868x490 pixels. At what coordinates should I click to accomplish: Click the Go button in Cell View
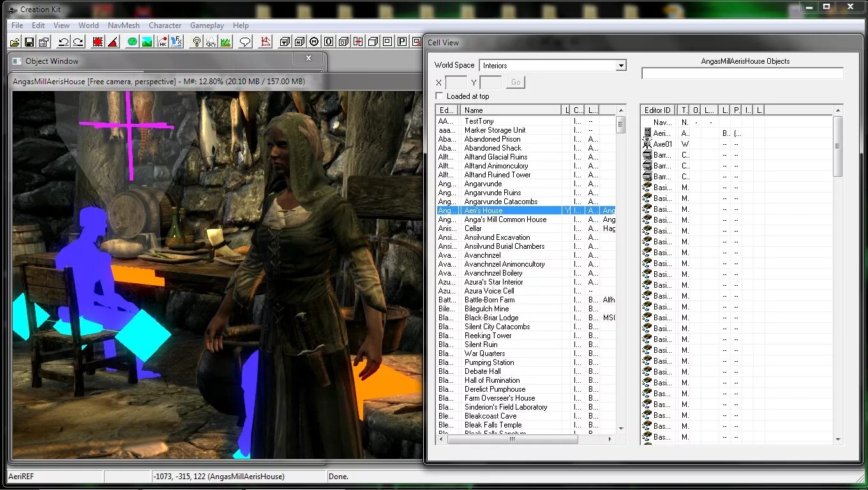click(x=516, y=82)
